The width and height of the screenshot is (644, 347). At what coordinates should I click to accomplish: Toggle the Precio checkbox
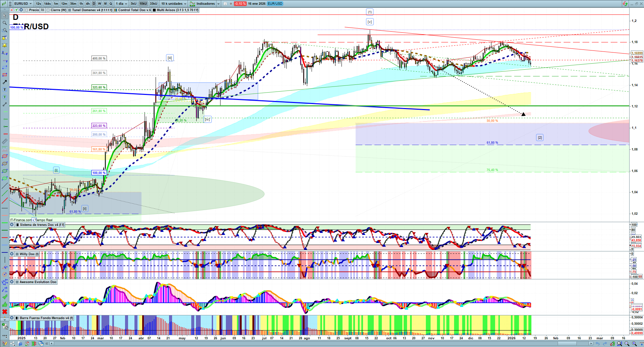[27, 10]
